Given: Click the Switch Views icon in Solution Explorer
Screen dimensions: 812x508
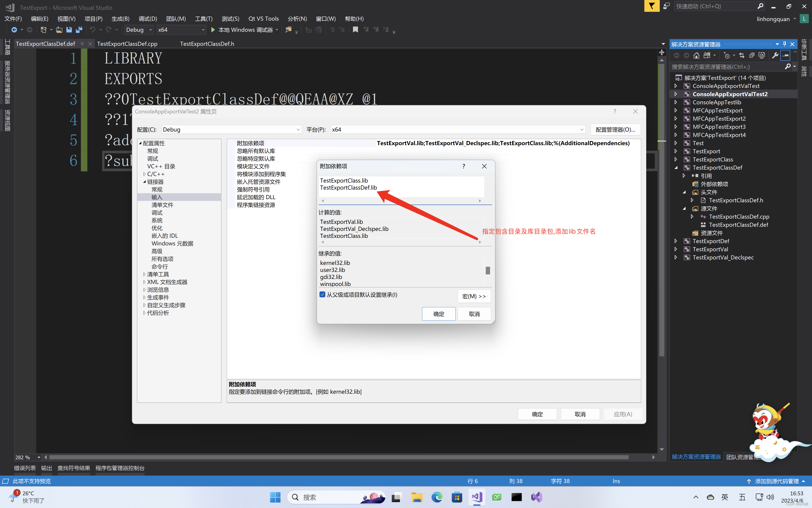Looking at the screenshot, I should 707,55.
